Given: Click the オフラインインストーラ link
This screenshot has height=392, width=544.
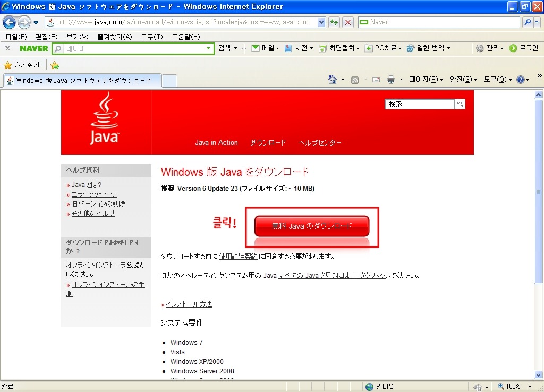Looking at the screenshot, I should tap(96, 265).
